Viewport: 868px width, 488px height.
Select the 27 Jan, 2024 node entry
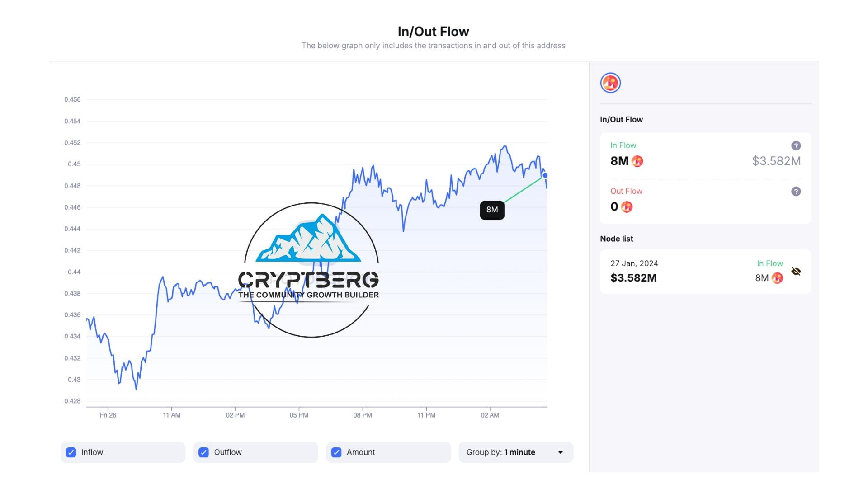[705, 272]
